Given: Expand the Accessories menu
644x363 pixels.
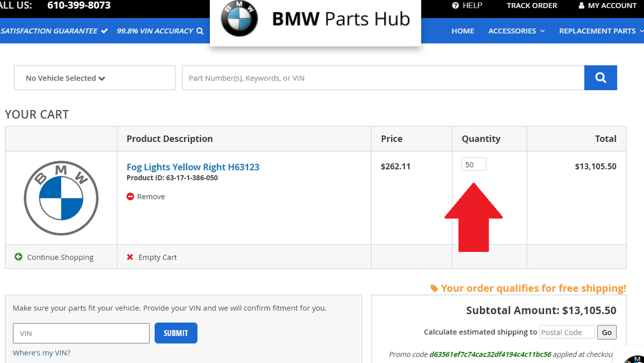Looking at the screenshot, I should tap(517, 31).
